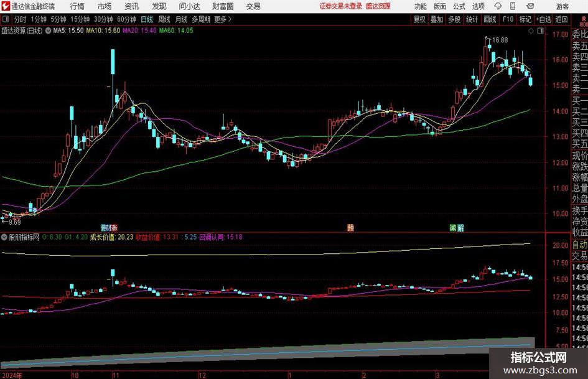Open the mail envelope icon
The width and height of the screenshot is (588, 379).
pyautogui.click(x=530, y=6)
